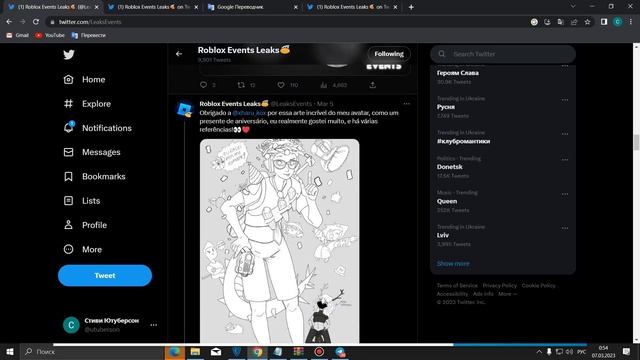Click the Following button
This screenshot has height=360, width=640.
click(x=389, y=54)
